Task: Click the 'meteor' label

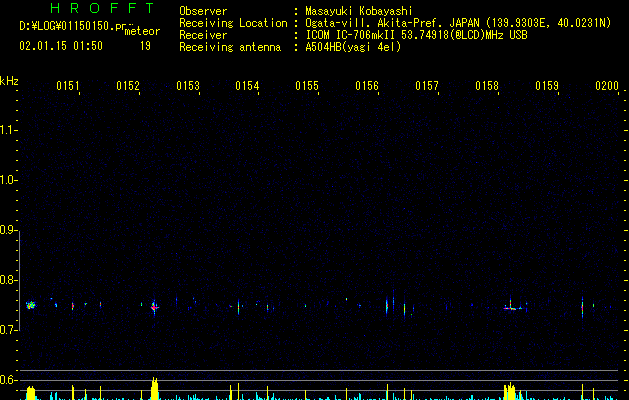Action: click(x=142, y=31)
